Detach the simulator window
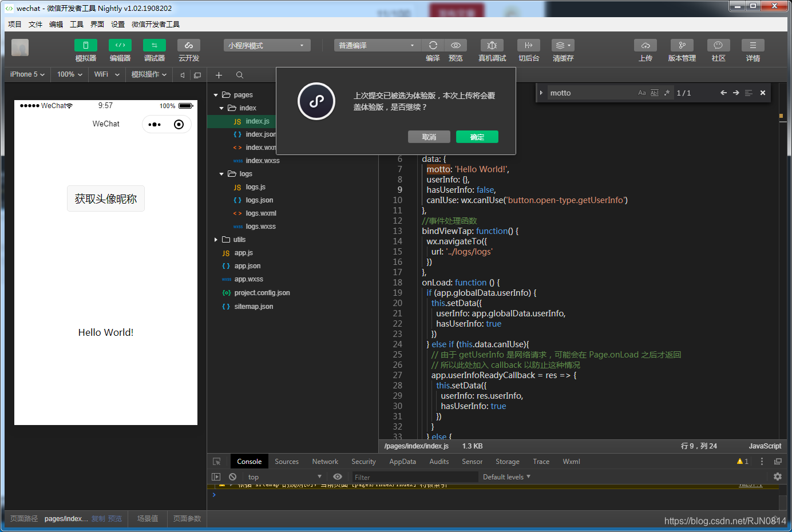792x532 pixels. pyautogui.click(x=197, y=75)
